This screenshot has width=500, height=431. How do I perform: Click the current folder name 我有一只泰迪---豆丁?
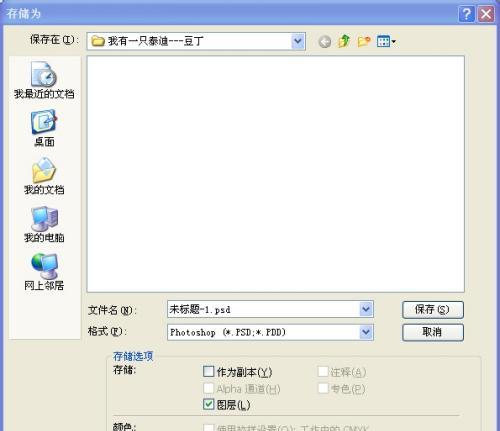coord(156,41)
